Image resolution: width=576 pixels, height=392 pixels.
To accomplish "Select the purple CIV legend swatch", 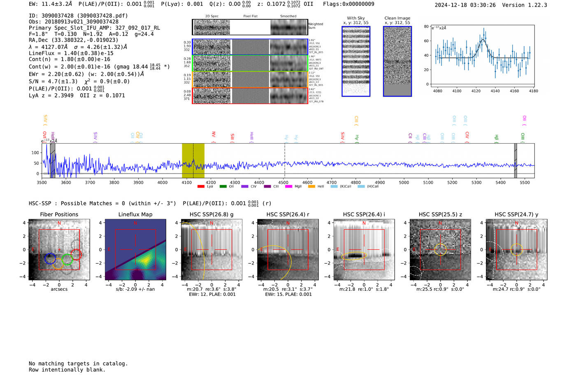I will point(245,187).
